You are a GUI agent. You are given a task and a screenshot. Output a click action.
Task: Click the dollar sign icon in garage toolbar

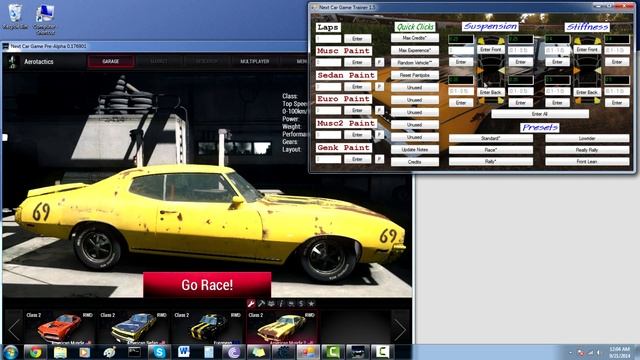[x=301, y=303]
